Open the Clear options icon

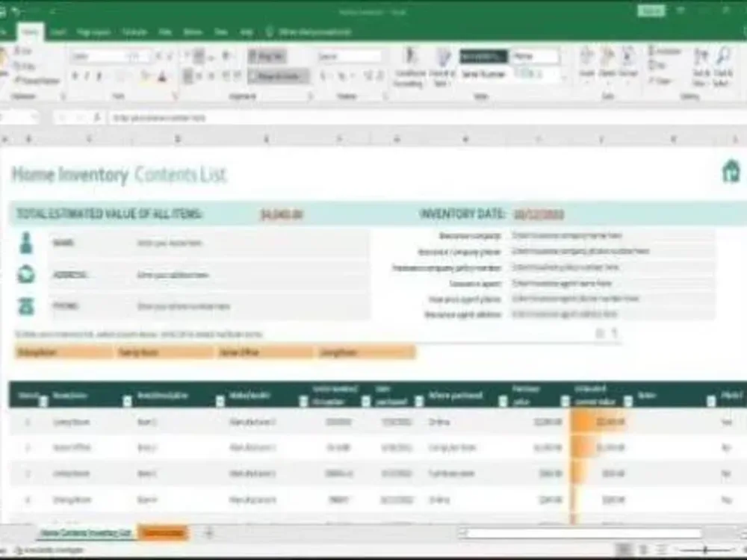click(660, 81)
